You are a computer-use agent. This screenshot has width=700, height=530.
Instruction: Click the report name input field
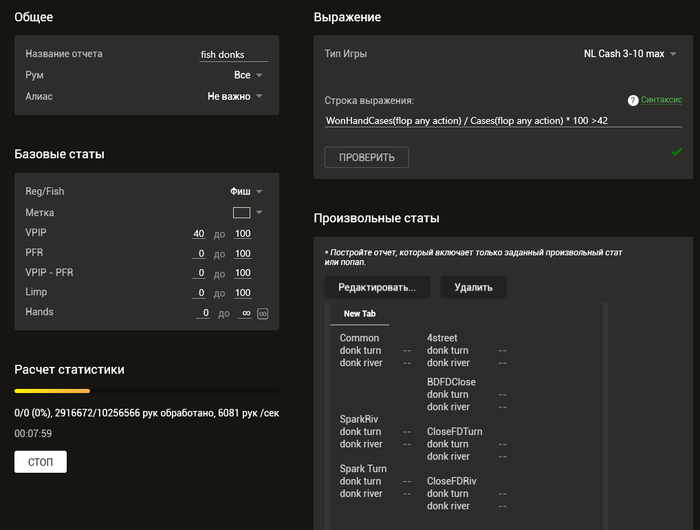pos(233,54)
